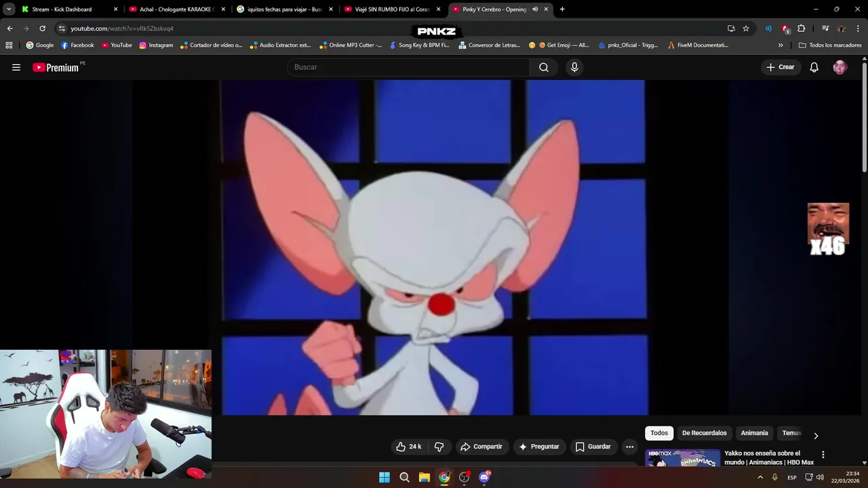This screenshot has height=488, width=868.
Task: Open Yakko nos enseña video thumbnail
Action: [683, 458]
